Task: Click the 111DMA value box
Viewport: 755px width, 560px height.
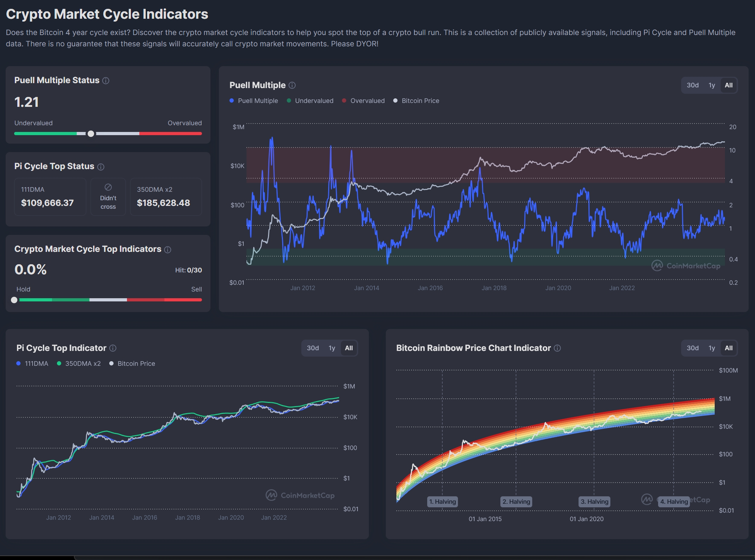Action: click(x=50, y=197)
